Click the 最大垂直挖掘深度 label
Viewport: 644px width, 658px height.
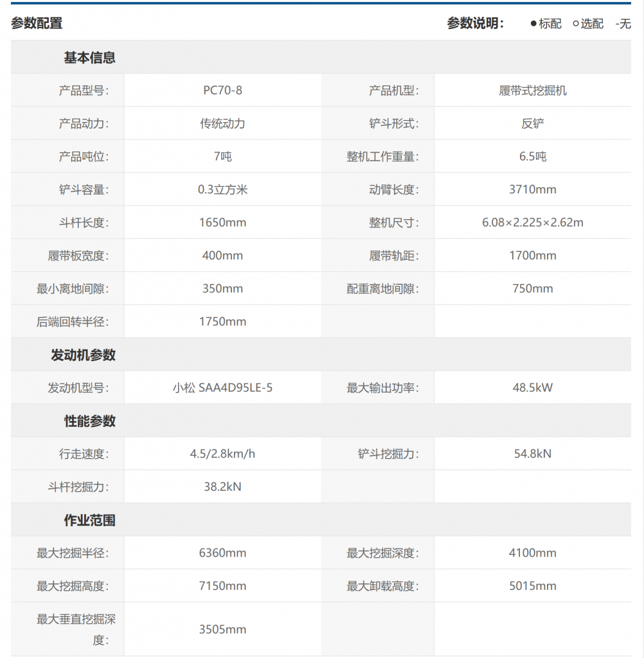(76, 630)
